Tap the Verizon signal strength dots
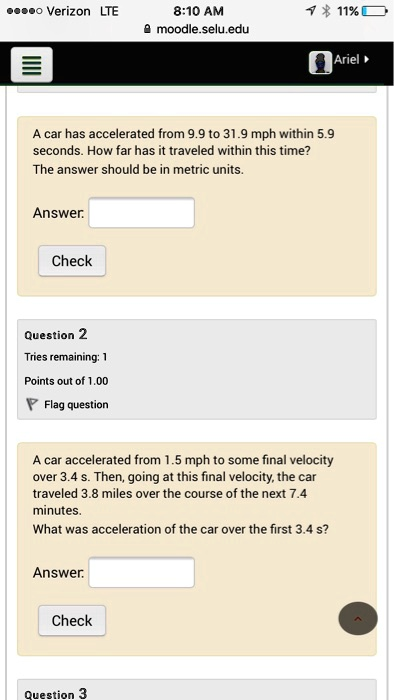This screenshot has width=394, height=700. [x=24, y=11]
